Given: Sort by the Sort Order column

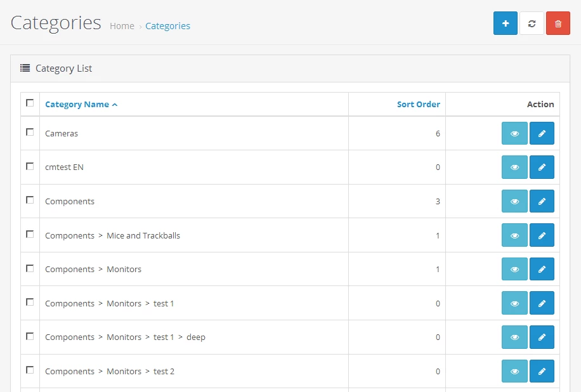Looking at the screenshot, I should coord(419,105).
